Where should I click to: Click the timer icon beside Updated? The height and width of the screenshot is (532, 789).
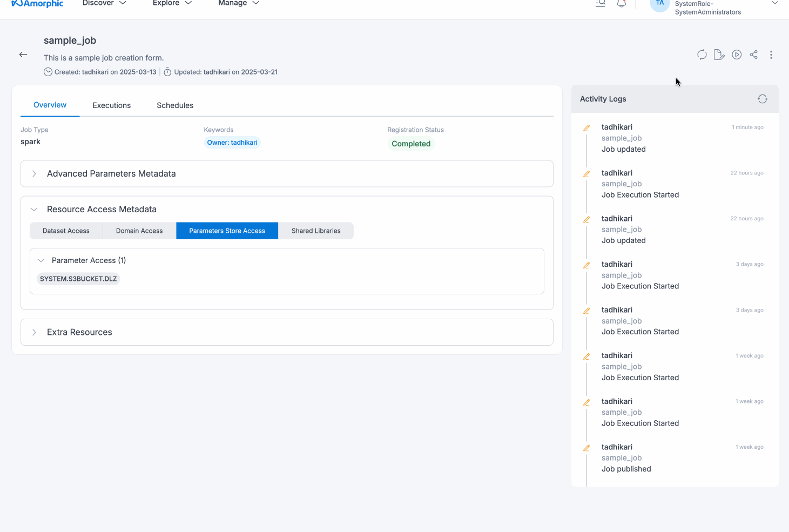point(167,72)
